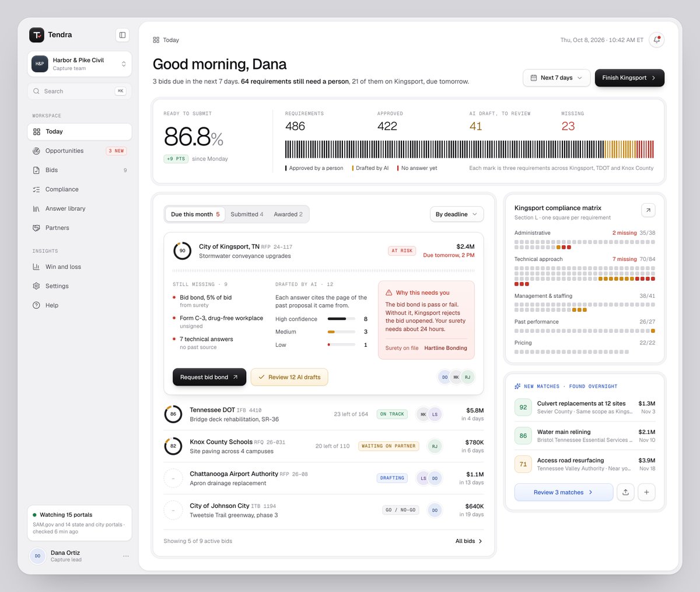Open the Chattanooga Airport Authority bid row

(x=324, y=478)
